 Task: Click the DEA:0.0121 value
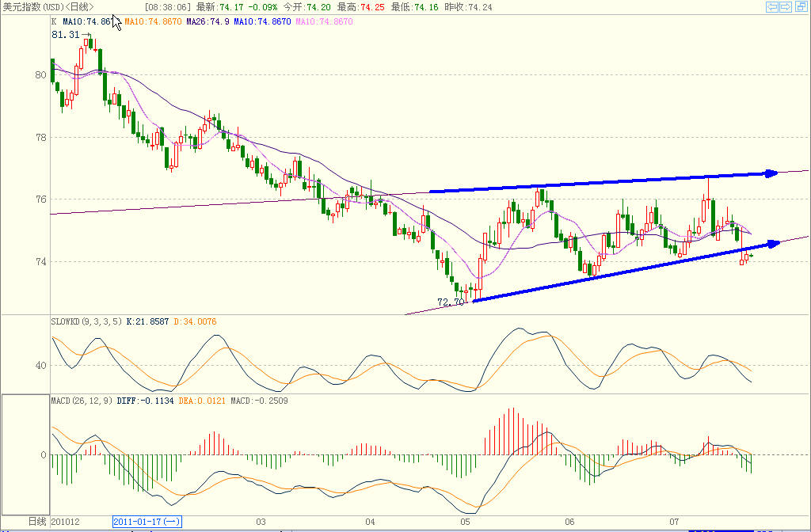[202, 401]
